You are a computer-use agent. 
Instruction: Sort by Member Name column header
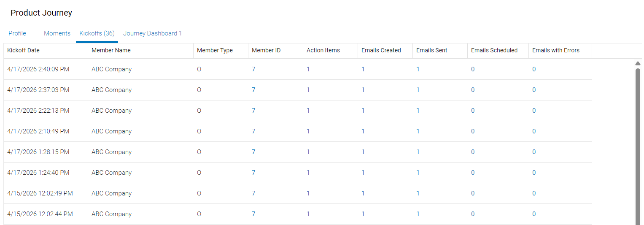point(140,50)
